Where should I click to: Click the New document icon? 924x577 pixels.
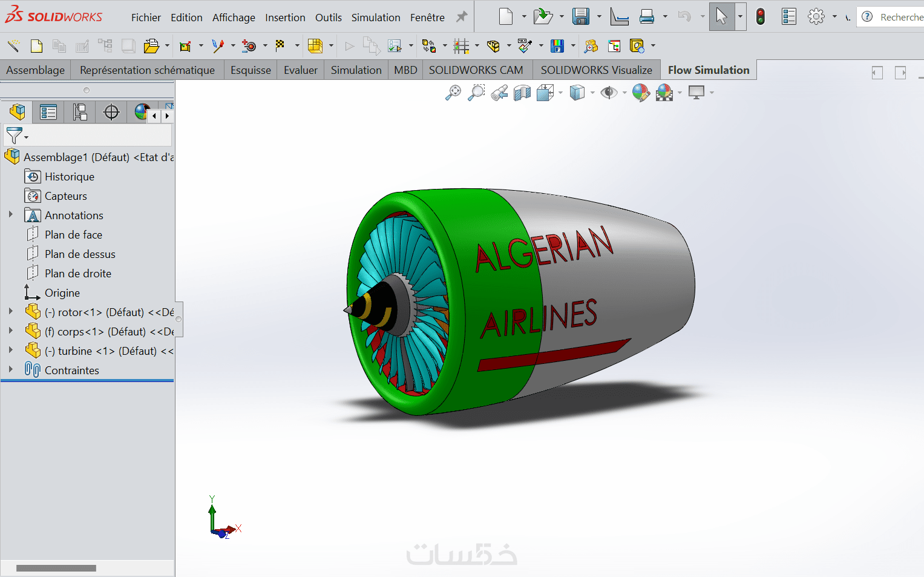pos(506,16)
